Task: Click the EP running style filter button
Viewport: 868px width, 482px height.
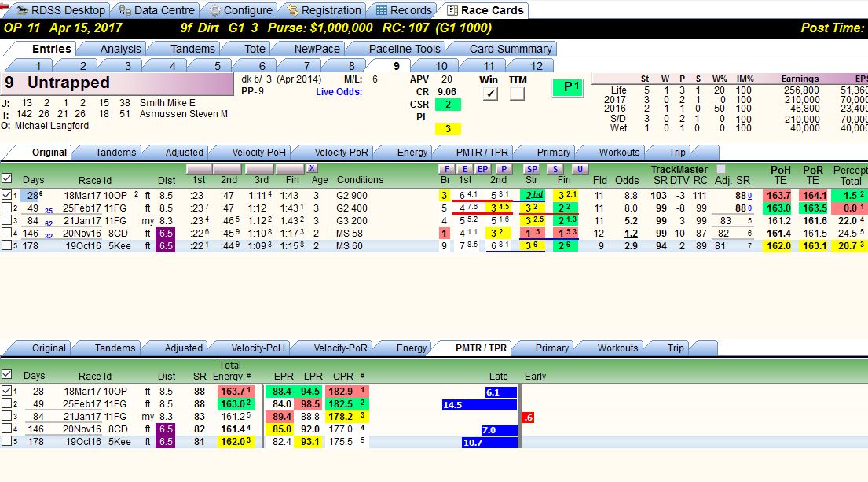Action: click(483, 169)
